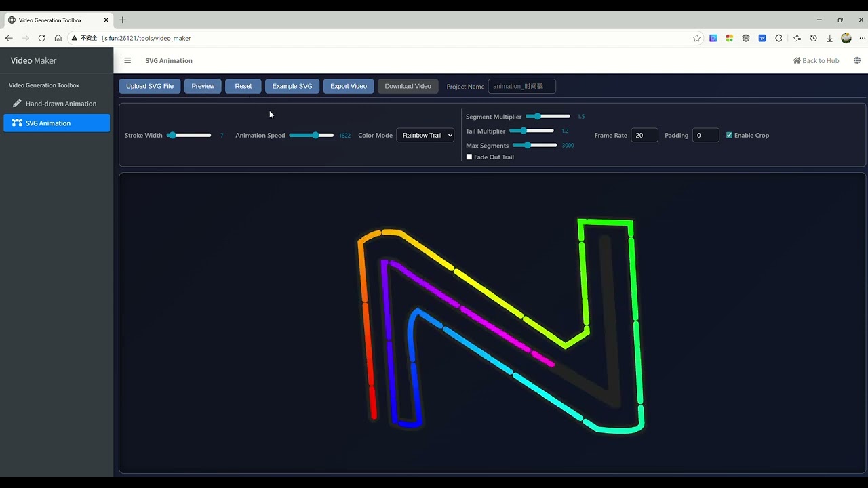Screen dimensions: 868x488
Task: Open the gray monkey-face extension icon
Action: click(746, 38)
